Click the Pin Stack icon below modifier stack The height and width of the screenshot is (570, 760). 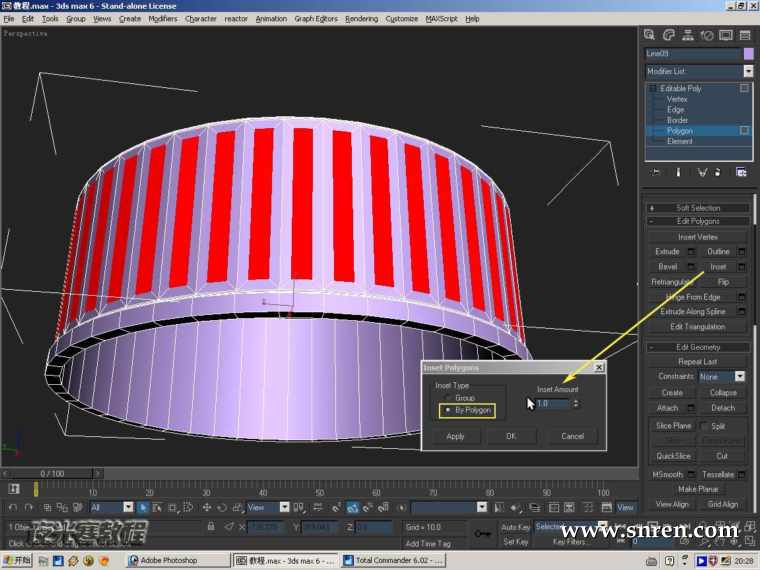click(x=656, y=171)
